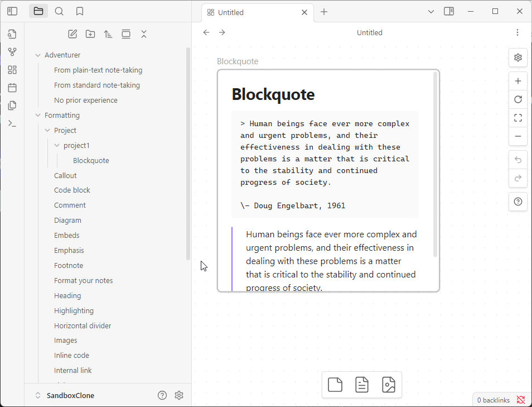The image size is (532, 407).
Task: Collapse the project1 folder
Action: [x=57, y=146]
